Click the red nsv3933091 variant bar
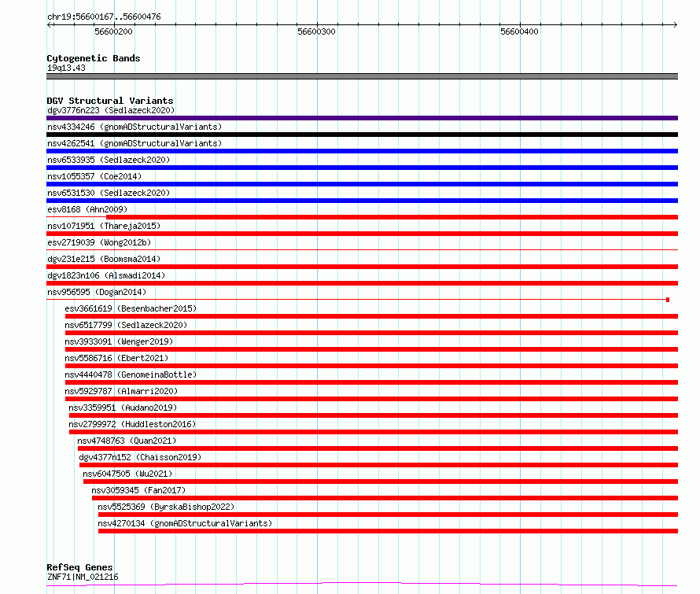The height and width of the screenshot is (594, 700). [x=371, y=349]
